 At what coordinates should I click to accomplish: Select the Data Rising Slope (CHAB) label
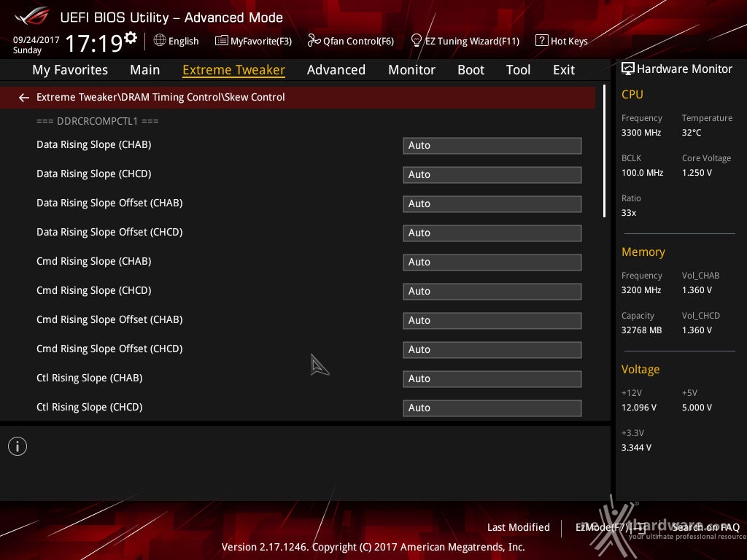pos(94,145)
